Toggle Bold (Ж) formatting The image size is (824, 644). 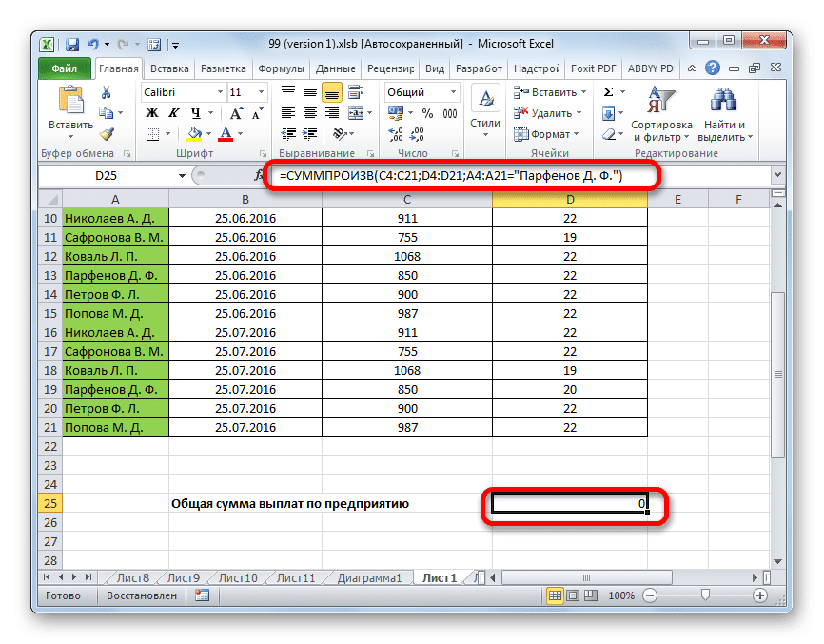(152, 113)
